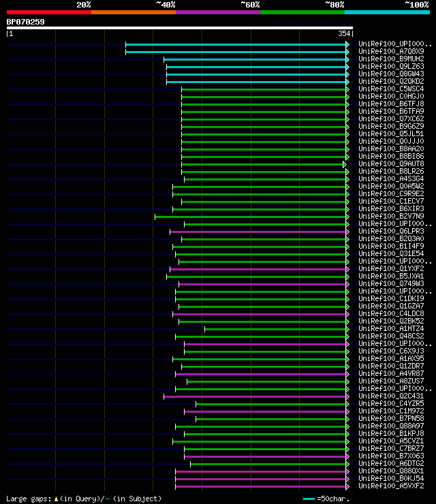The image size is (436, 504).
Task: Open hit UniRef100_A6DTG2
Action: (391, 464)
